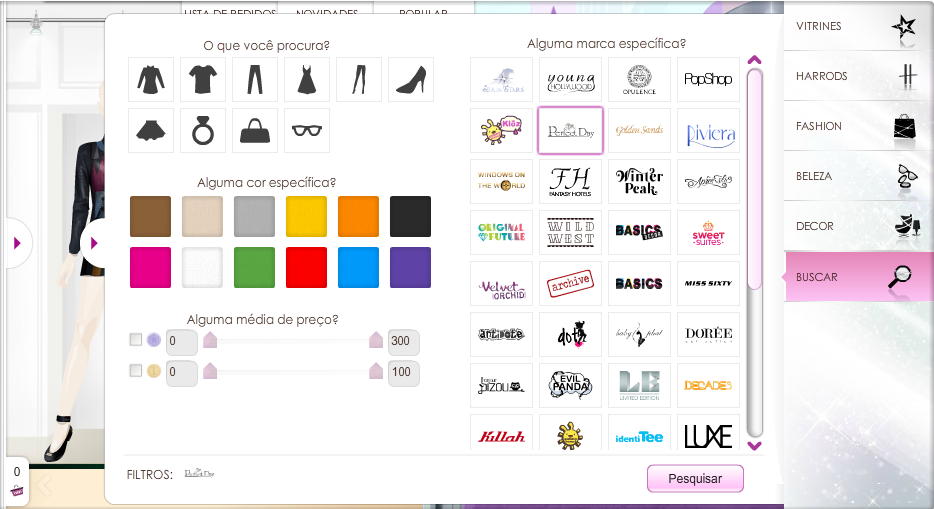The height and width of the screenshot is (509, 934).
Task: Select the leggings category icon
Action: click(x=359, y=80)
